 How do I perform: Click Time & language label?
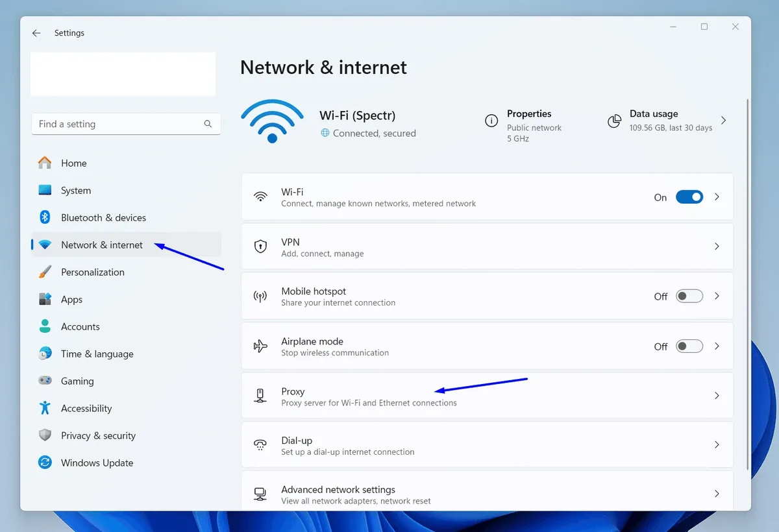tap(97, 354)
